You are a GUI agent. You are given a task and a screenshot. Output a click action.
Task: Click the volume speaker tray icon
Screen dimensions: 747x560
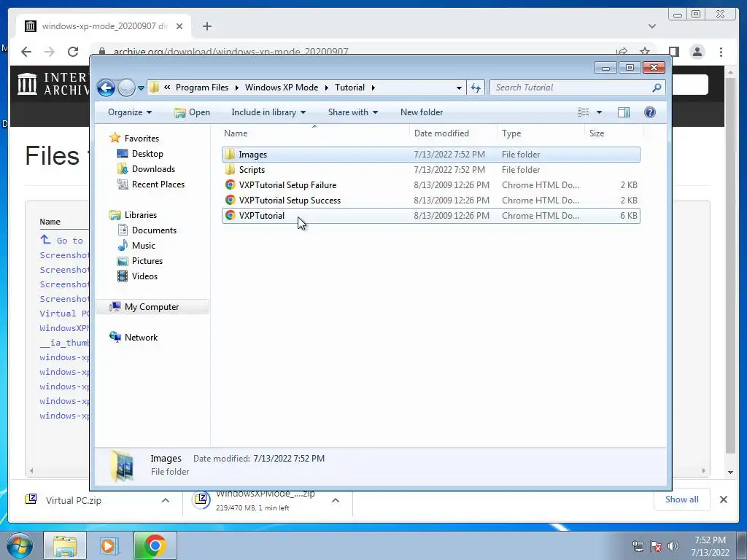coord(673,546)
